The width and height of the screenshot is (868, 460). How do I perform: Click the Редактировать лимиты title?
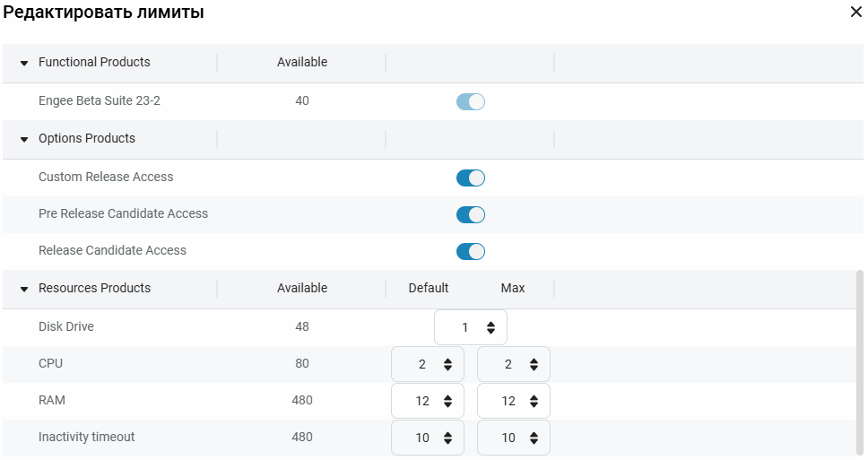(x=103, y=13)
